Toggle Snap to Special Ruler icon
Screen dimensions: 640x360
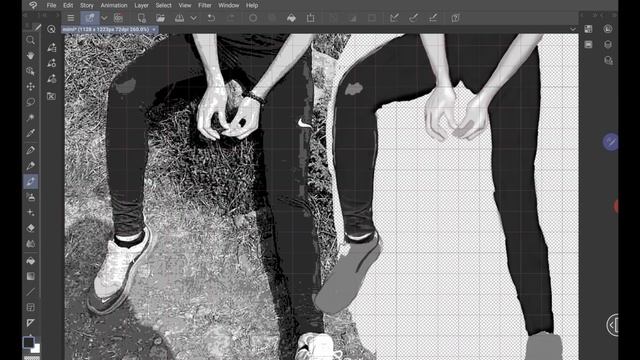[413, 18]
